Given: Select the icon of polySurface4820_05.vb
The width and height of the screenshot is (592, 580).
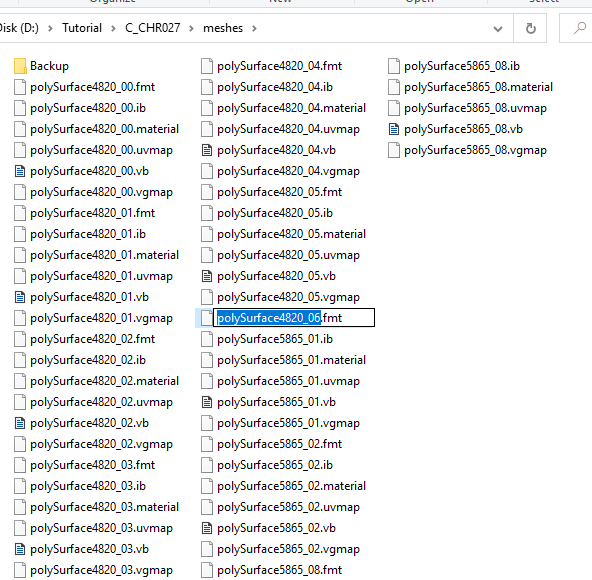Looking at the screenshot, I should [207, 276].
